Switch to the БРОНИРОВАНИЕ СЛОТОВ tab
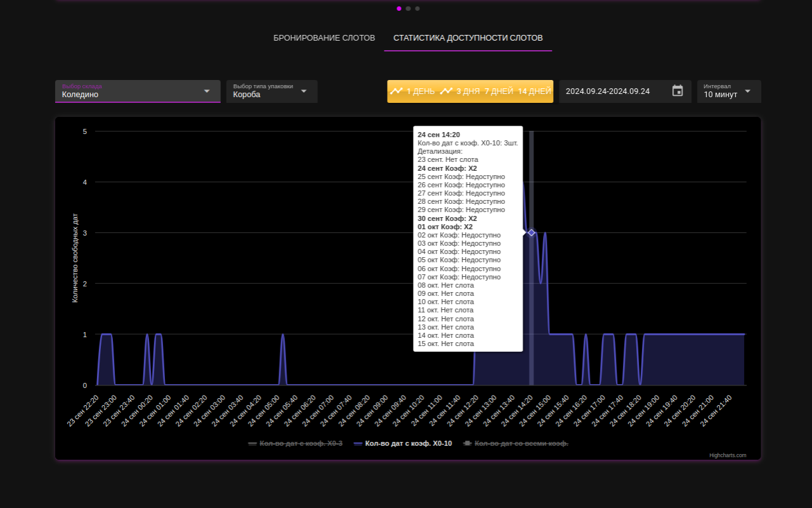The height and width of the screenshot is (508, 812). [x=324, y=37]
